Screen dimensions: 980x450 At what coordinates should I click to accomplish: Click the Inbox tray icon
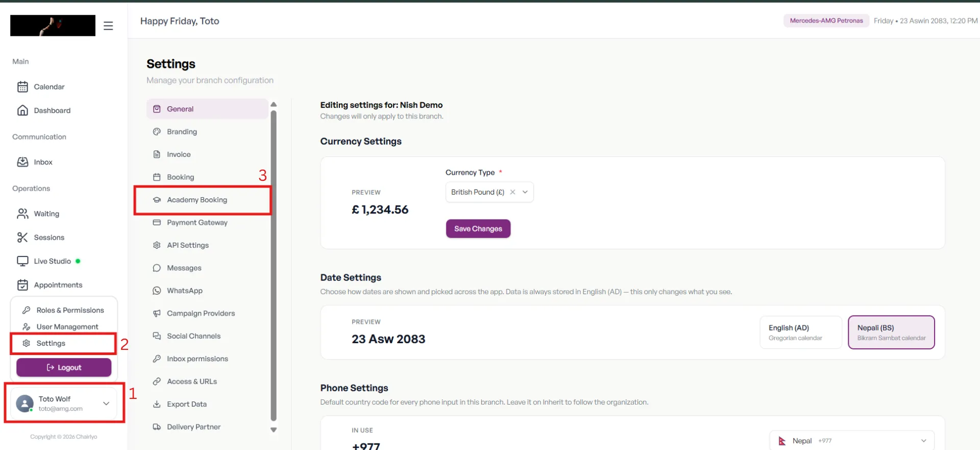coord(22,162)
